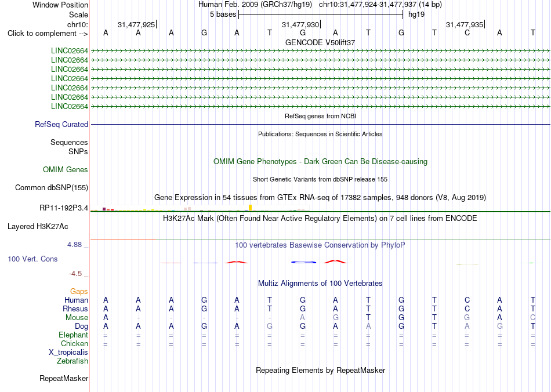The height and width of the screenshot is (392, 551).
Task: Click the RefSeq Curated intron line
Action: tap(321, 124)
